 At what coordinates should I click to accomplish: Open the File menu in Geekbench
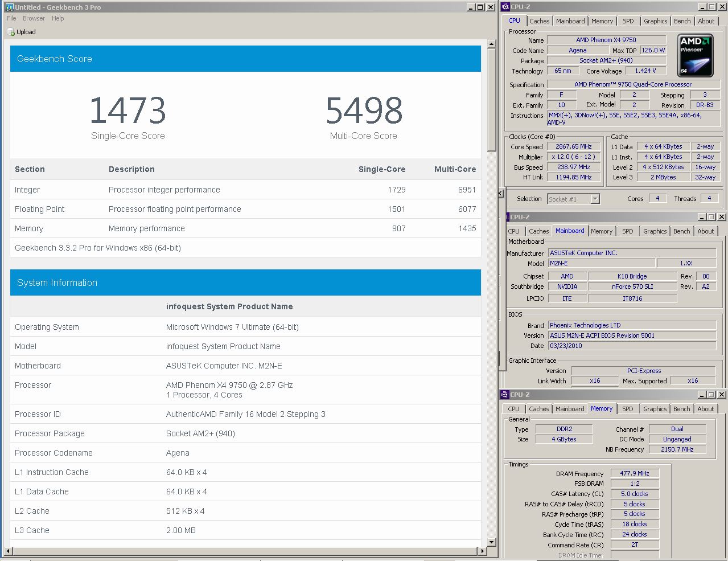[11, 18]
